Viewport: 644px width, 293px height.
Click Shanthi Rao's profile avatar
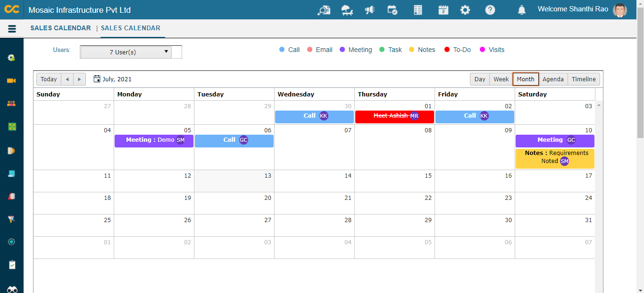coord(620,10)
